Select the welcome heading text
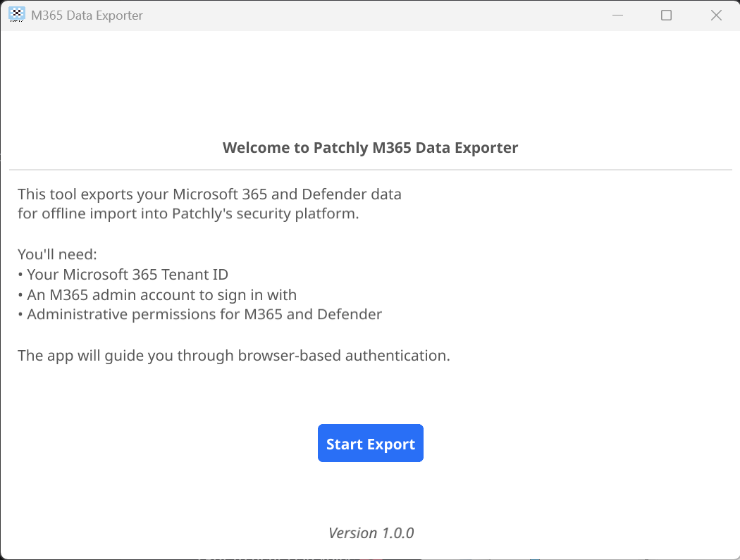The height and width of the screenshot is (560, 740). [370, 147]
